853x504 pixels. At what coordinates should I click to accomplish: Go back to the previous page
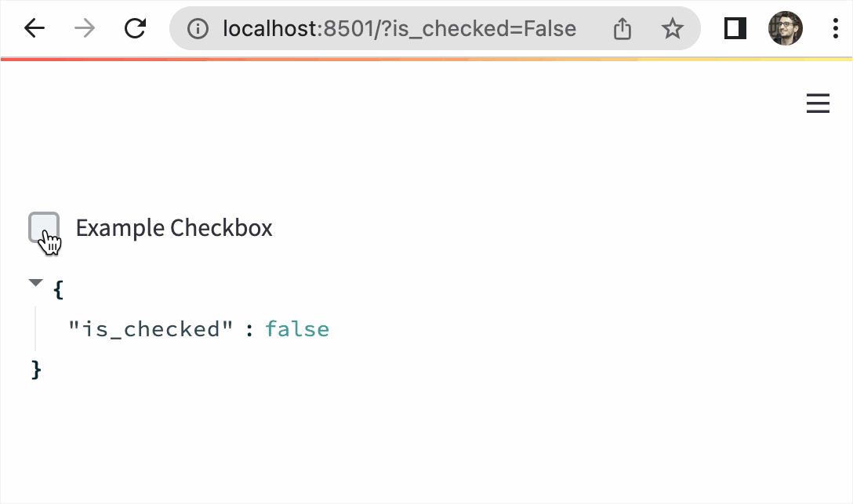click(34, 29)
